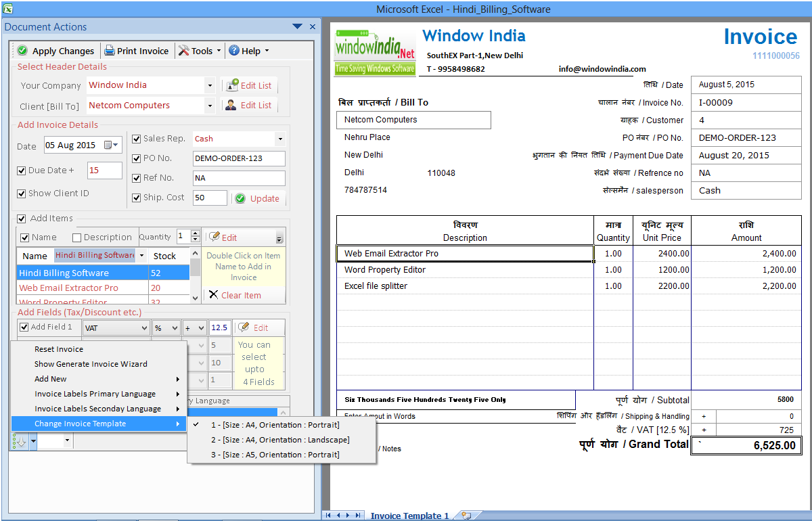Select Web Email Extractor Pro in item list

click(x=103, y=288)
